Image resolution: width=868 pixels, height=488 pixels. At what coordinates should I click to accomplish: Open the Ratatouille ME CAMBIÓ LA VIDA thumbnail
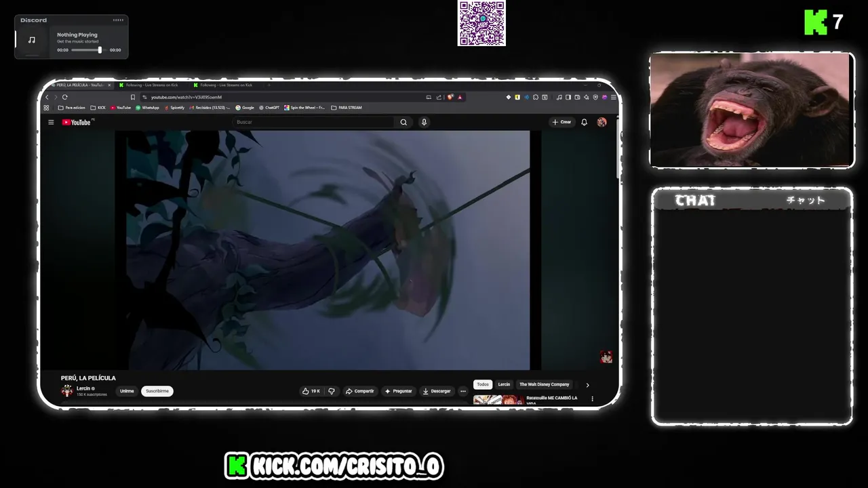pos(498,400)
